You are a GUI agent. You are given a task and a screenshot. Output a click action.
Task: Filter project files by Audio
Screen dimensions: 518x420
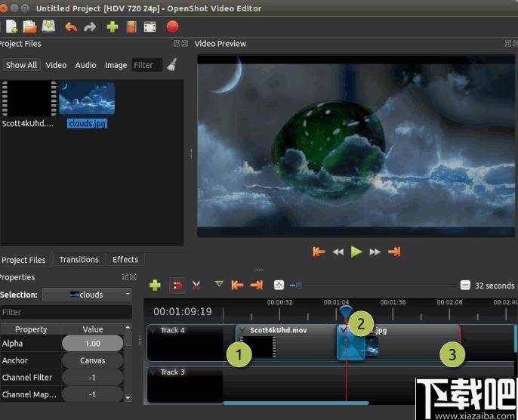(x=85, y=65)
